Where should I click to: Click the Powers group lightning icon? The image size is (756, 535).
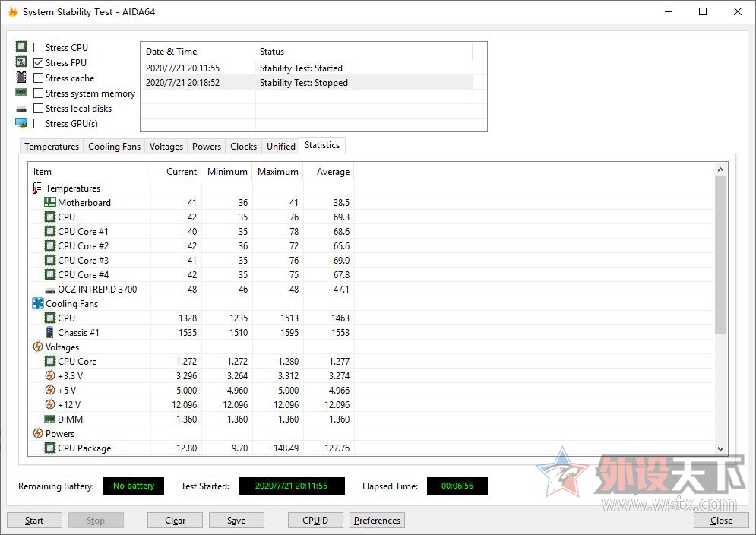tap(37, 433)
